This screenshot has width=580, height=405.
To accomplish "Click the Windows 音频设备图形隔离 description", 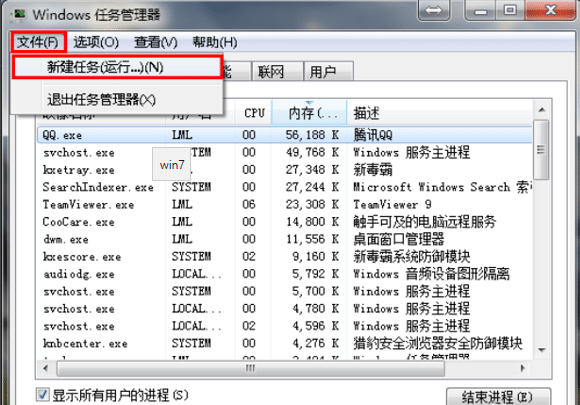I will 431,274.
